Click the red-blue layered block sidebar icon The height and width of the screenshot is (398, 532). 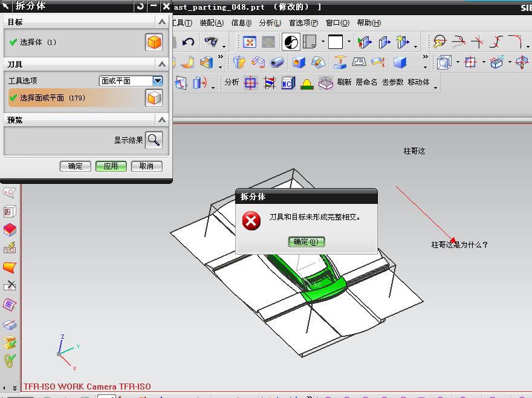click(10, 230)
